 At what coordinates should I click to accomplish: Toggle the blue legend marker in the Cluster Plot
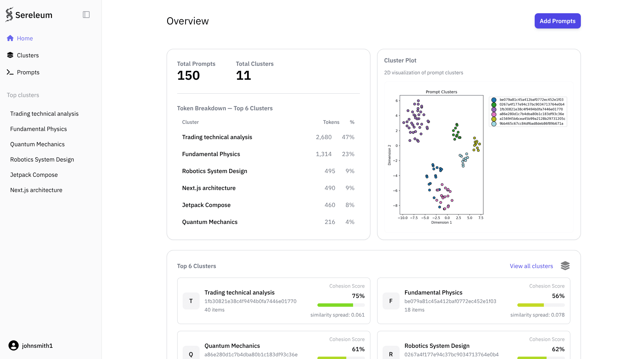pyautogui.click(x=494, y=100)
